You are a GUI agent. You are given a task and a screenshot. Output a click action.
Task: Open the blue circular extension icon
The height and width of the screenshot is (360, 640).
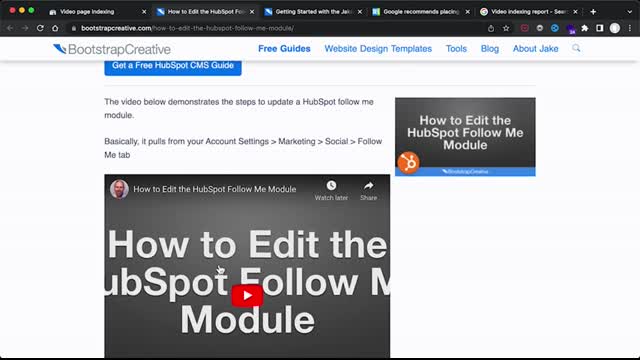(555, 28)
